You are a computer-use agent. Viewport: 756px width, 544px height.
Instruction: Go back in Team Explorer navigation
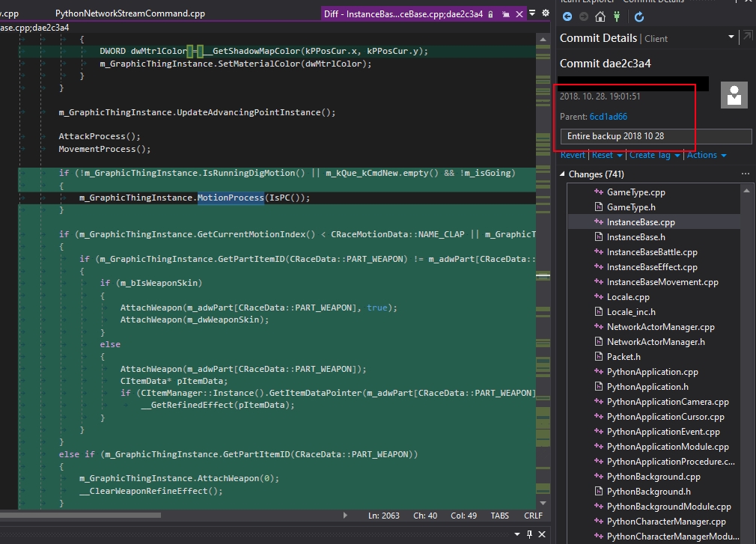(x=567, y=17)
